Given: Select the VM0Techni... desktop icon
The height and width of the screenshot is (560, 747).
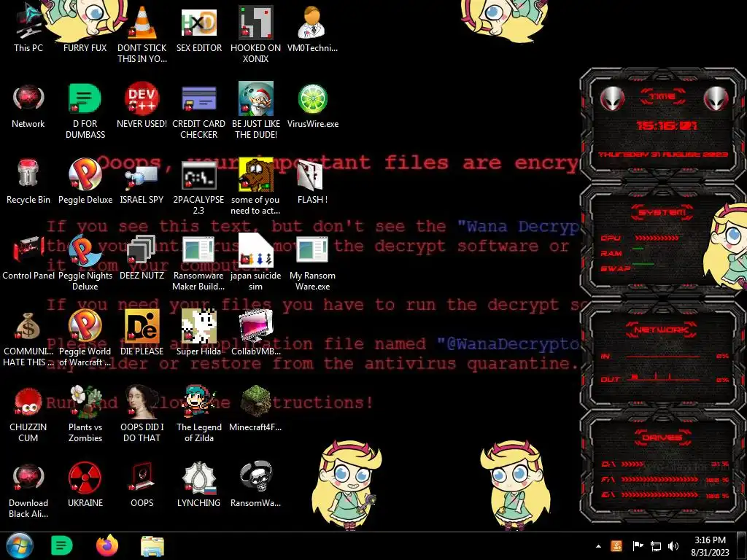Looking at the screenshot, I should [312, 28].
